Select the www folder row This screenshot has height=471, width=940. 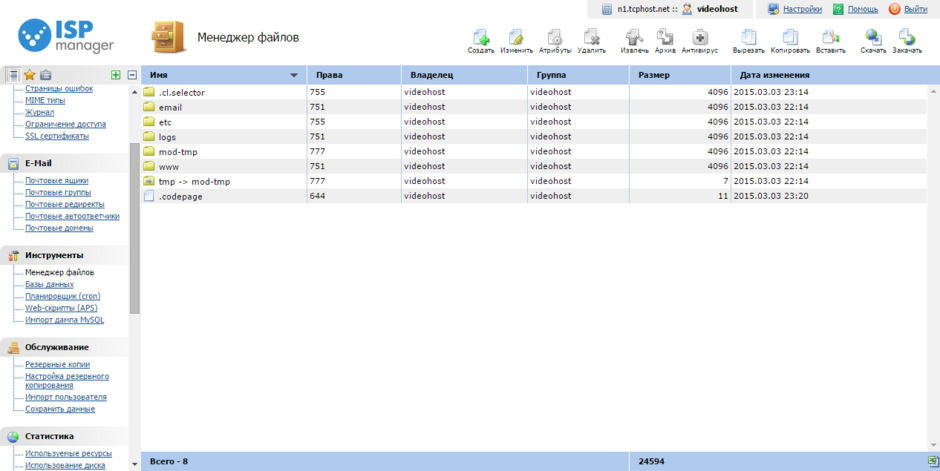click(534, 166)
